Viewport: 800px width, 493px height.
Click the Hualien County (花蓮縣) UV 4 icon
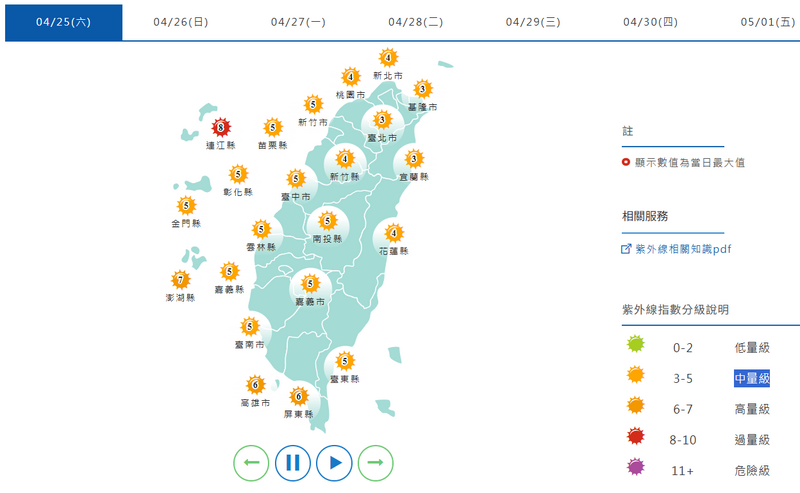(x=393, y=233)
